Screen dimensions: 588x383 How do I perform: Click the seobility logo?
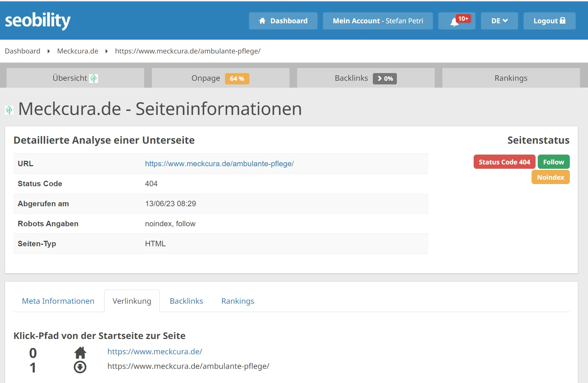[x=38, y=21]
